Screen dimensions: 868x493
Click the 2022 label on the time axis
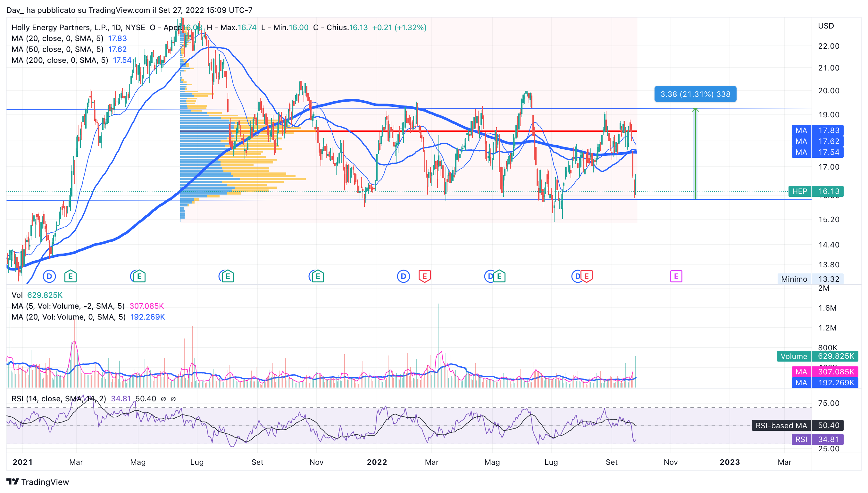click(377, 462)
